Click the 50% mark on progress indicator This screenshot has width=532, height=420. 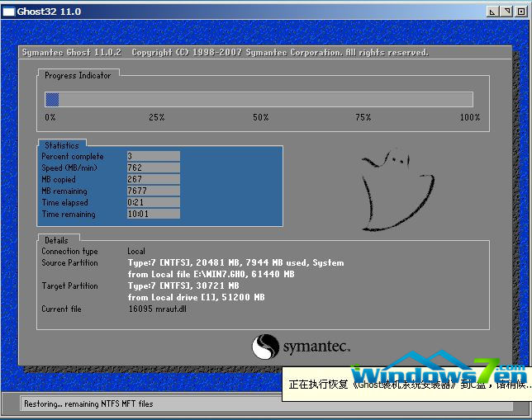[x=260, y=117]
